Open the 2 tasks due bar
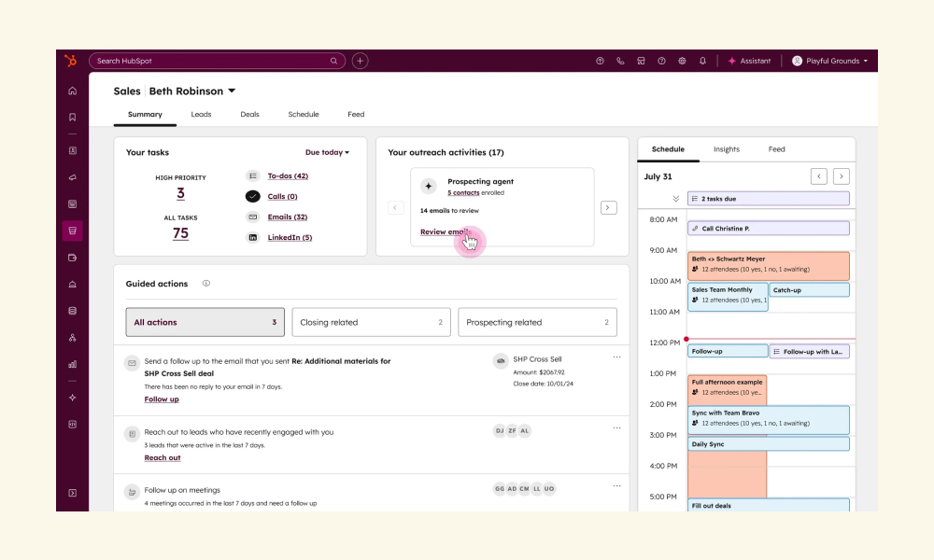 tap(769, 199)
